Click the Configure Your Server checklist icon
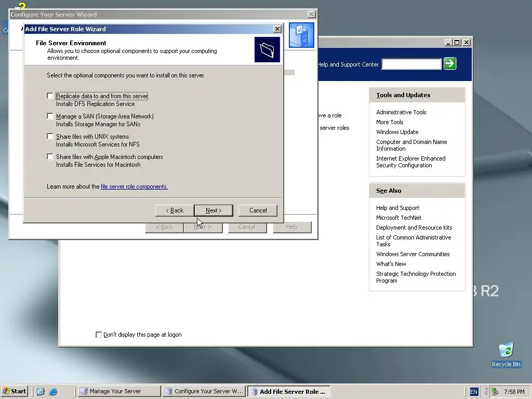Image resolution: width=532 pixels, height=399 pixels. pos(301,35)
